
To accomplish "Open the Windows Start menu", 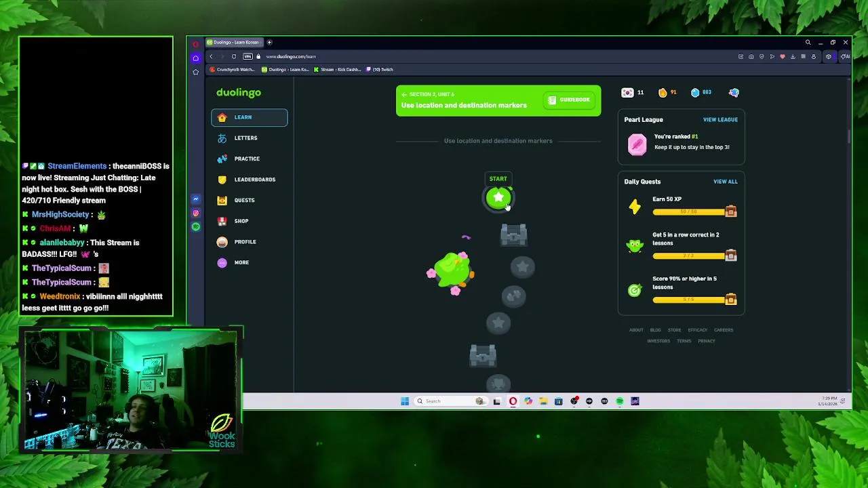I will [405, 401].
